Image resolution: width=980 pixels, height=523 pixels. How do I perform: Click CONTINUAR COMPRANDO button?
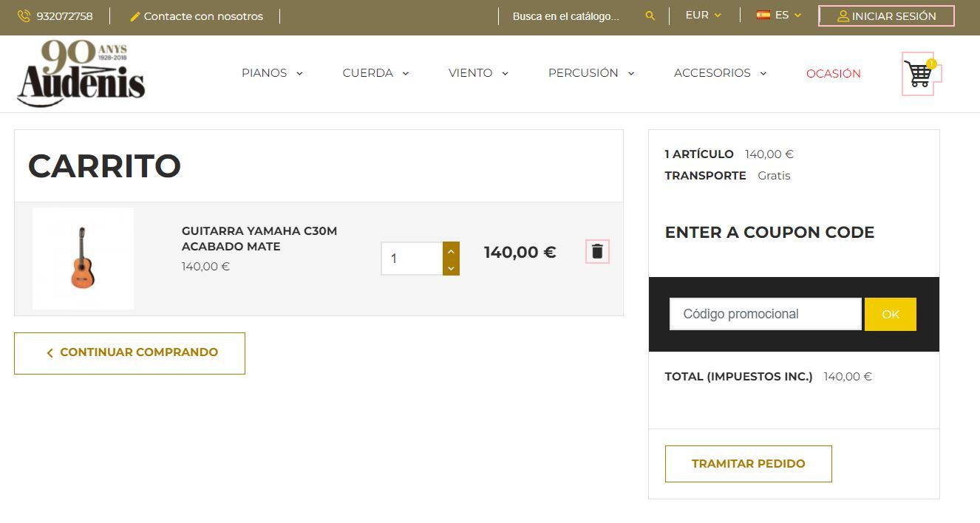pos(129,353)
